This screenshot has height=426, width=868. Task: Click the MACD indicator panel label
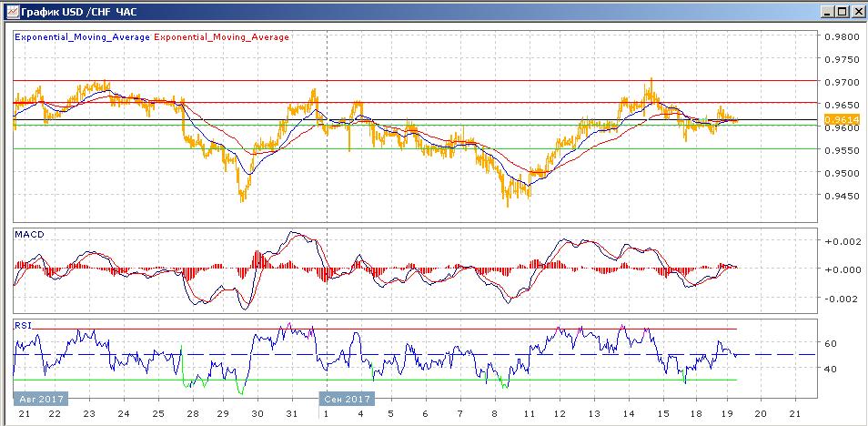(x=29, y=235)
